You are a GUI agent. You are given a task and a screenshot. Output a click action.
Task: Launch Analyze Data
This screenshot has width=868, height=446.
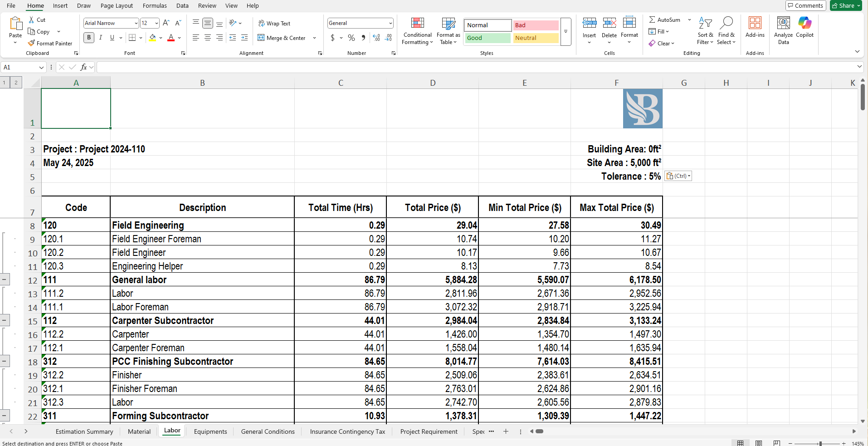[x=783, y=31]
